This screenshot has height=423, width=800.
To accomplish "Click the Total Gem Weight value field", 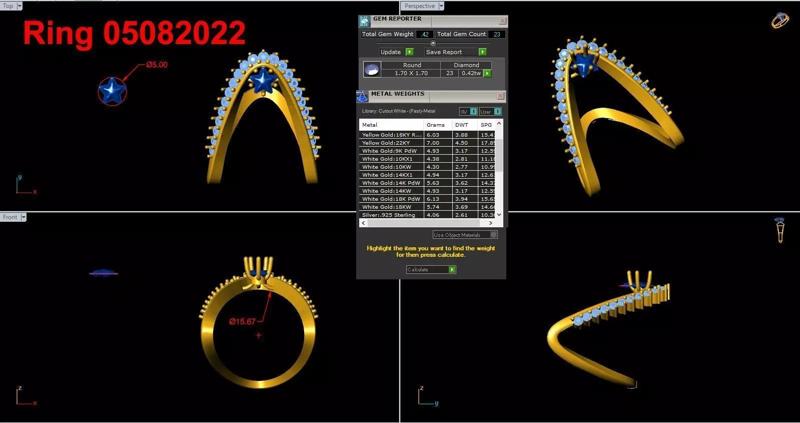I will [424, 34].
